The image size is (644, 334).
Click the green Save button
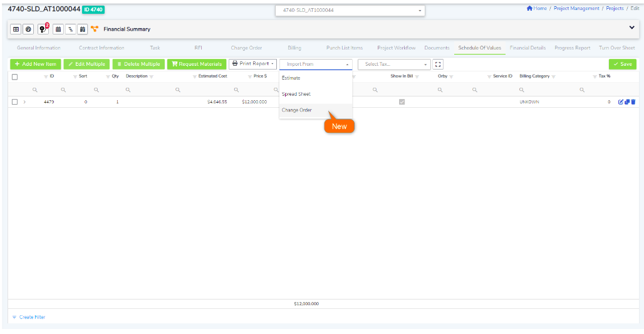coord(623,64)
